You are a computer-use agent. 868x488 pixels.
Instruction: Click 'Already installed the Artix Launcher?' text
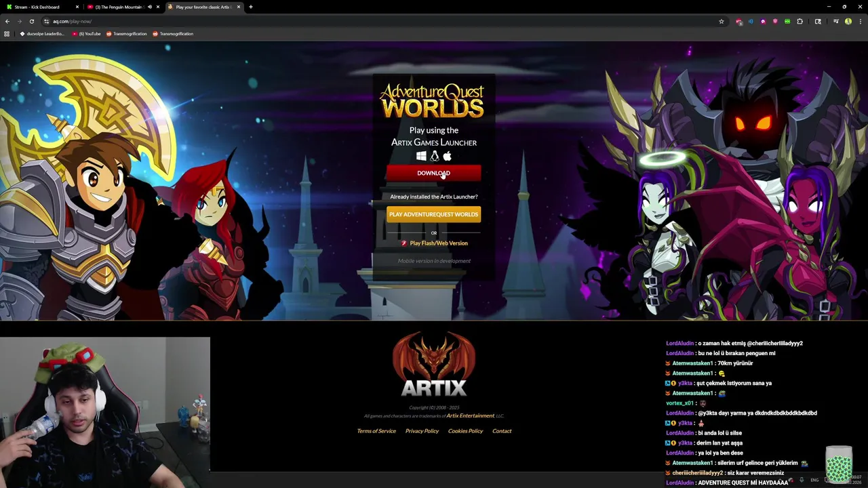434,197
